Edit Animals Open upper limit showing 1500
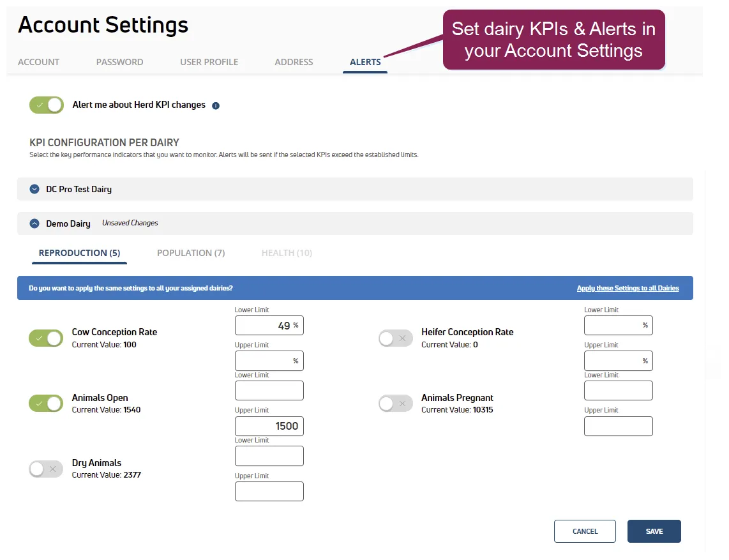 269,426
